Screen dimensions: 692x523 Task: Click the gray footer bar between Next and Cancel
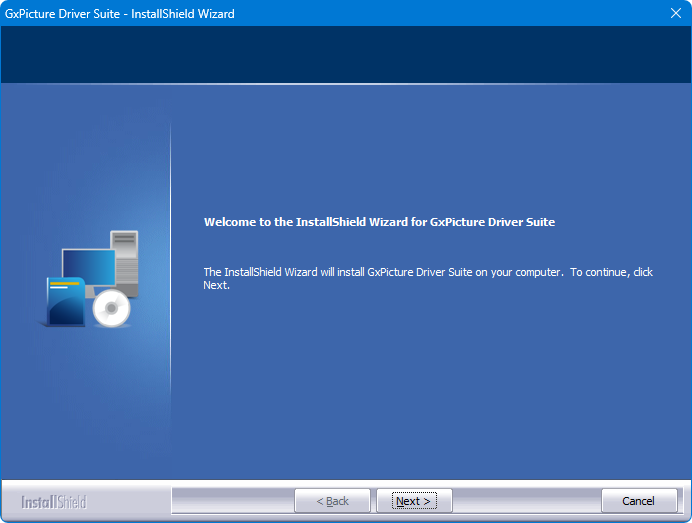pyautogui.click(x=526, y=501)
